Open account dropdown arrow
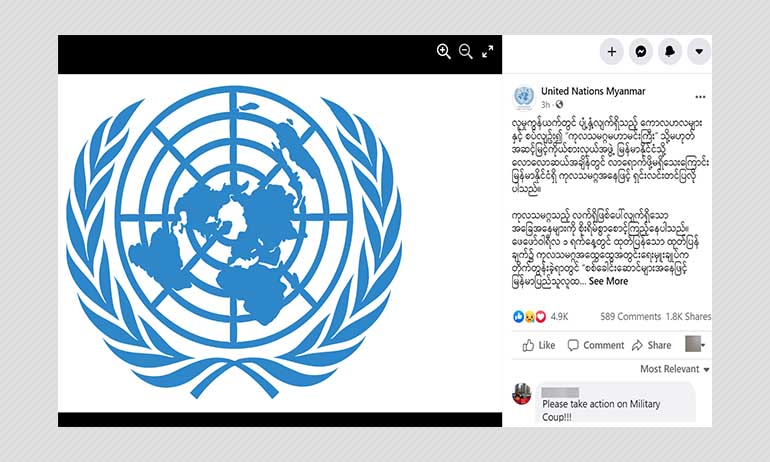770x462 pixels. [699, 52]
